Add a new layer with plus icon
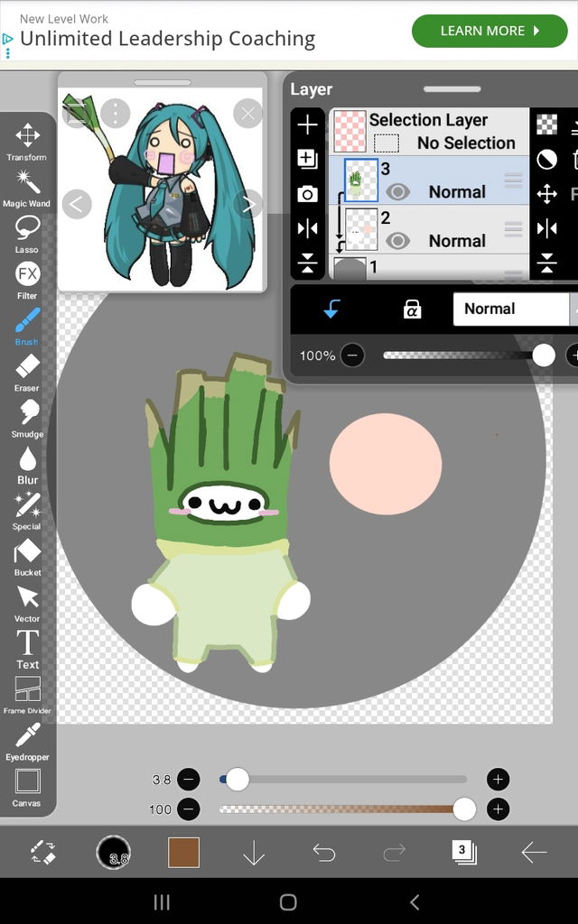Image resolution: width=578 pixels, height=924 pixels. point(307,125)
